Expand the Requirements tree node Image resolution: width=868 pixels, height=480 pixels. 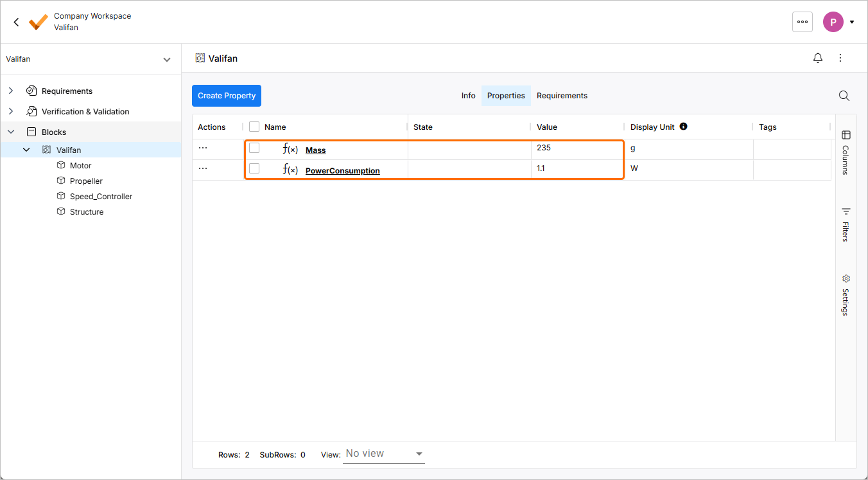click(11, 91)
